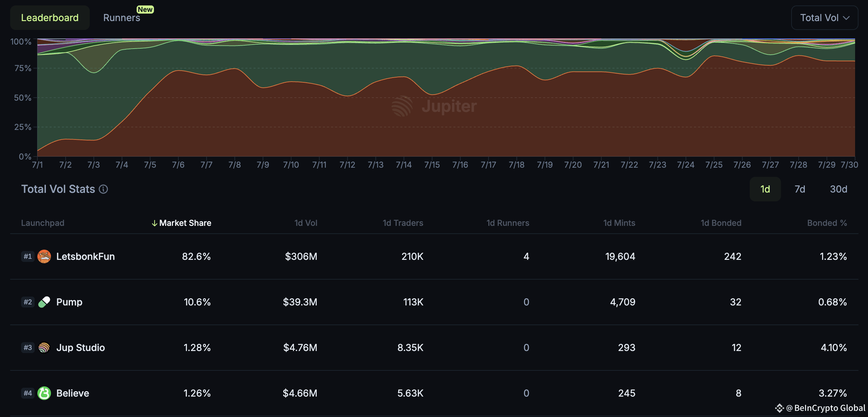This screenshot has height=417, width=868.
Task: Click the 50% y-axis label
Action: click(x=22, y=98)
